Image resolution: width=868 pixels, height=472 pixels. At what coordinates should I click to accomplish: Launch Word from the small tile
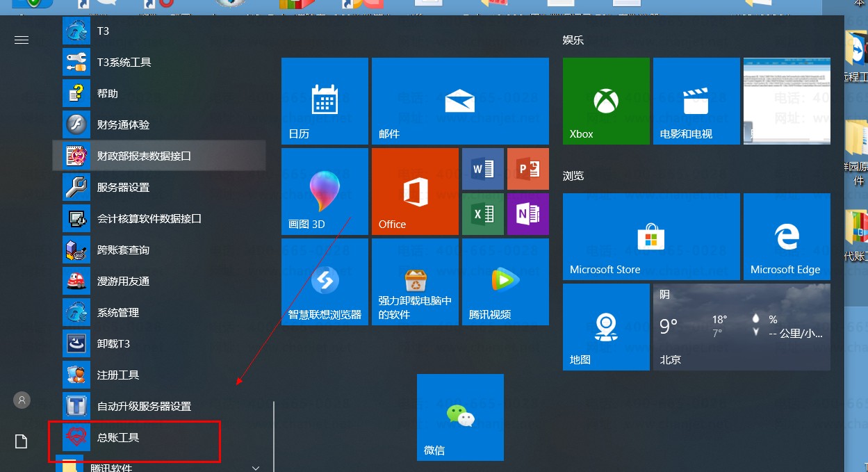(483, 169)
